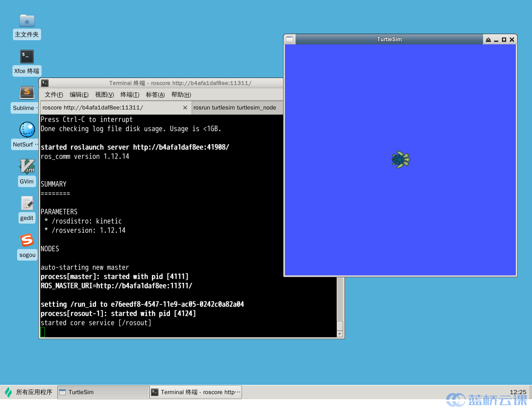Click the turtle in the TurtleSim window
This screenshot has height=414, width=532.
click(x=400, y=160)
